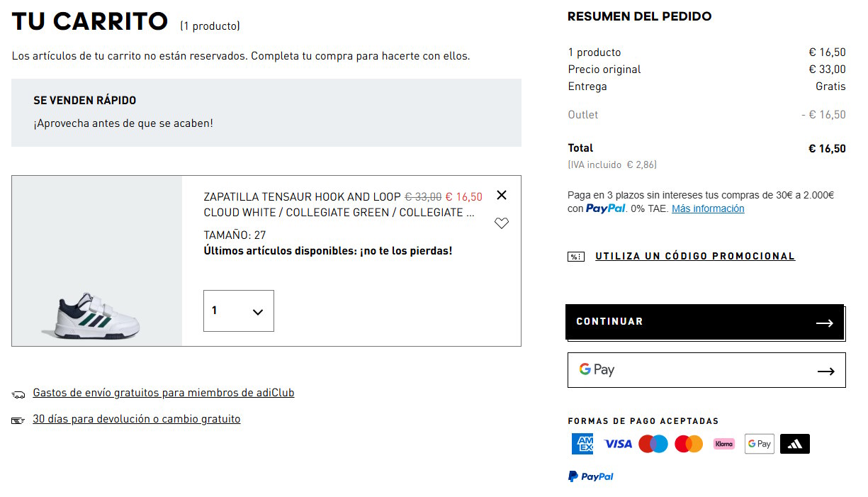
Task: Pay with the Google Pay button
Action: (x=706, y=370)
